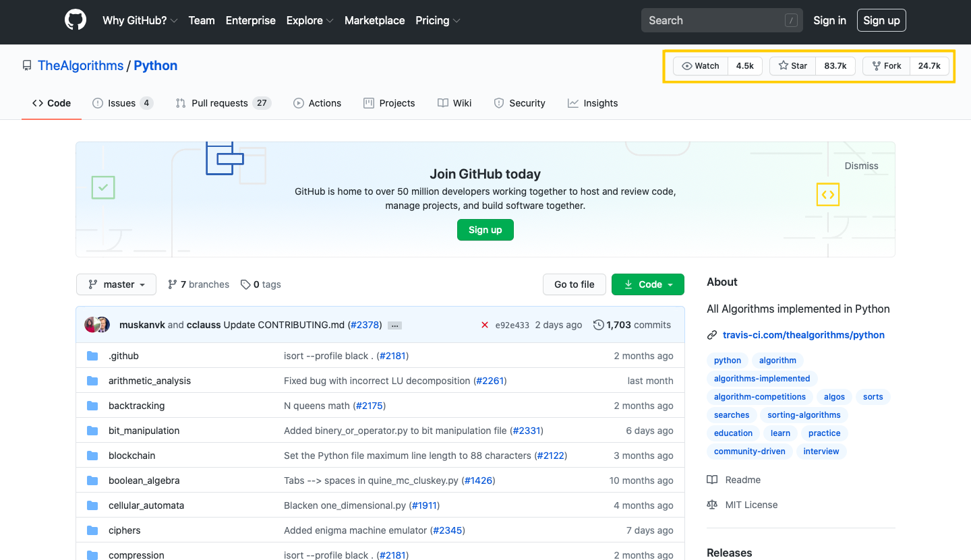Click the Fork icon in the repo toolbar
This screenshot has width=971, height=560.
tap(877, 65)
